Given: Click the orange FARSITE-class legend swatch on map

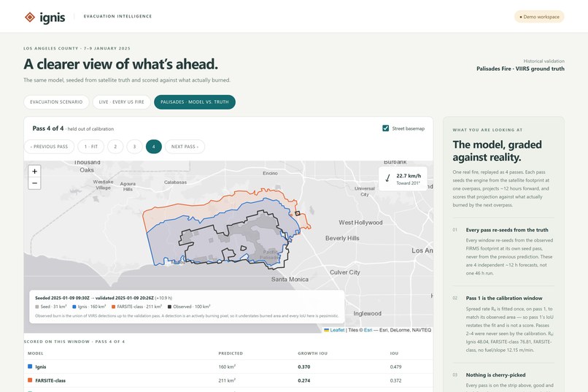Looking at the screenshot, I should coord(113,307).
